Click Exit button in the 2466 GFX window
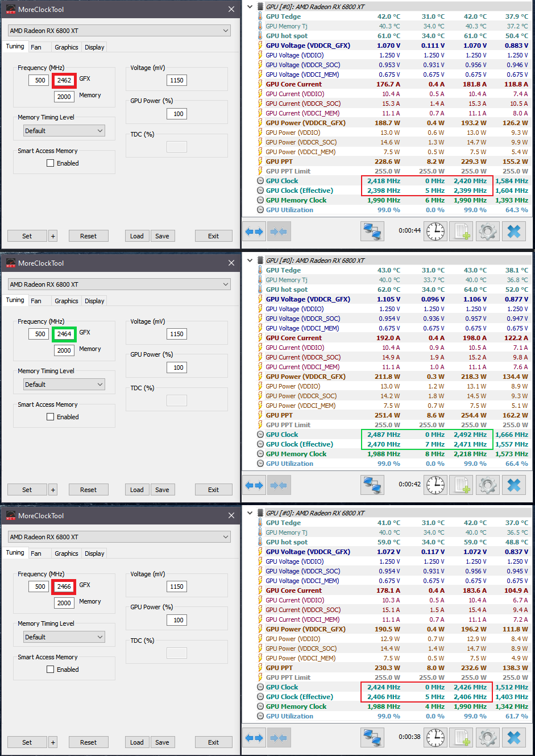Screen dimensions: 535x756 click(214, 742)
